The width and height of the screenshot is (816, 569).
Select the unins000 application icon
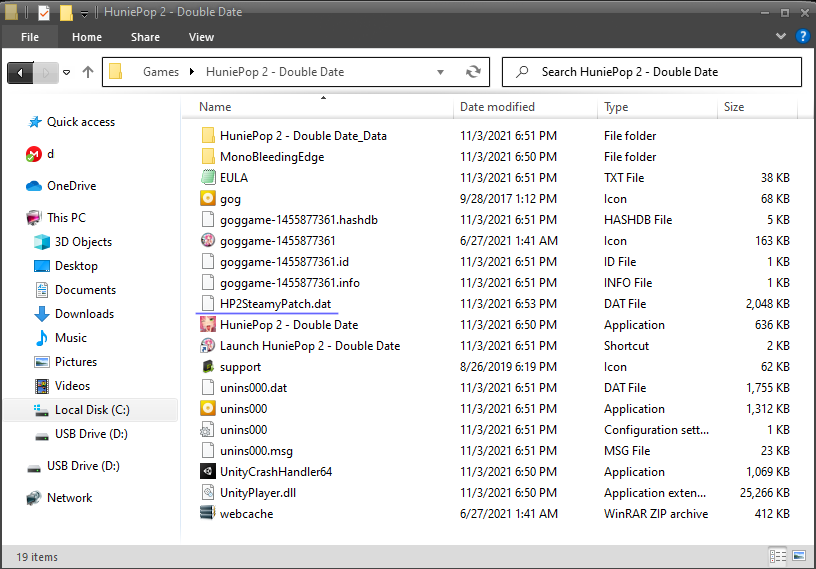(x=208, y=409)
